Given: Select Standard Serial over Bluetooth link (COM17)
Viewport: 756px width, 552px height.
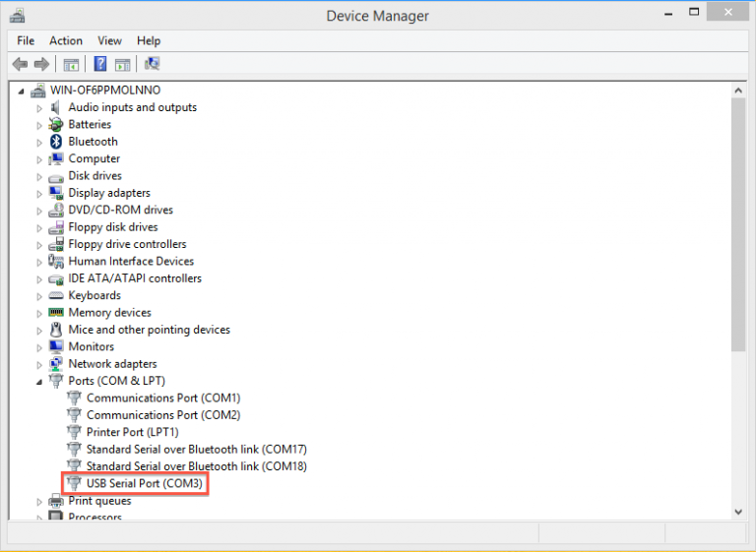Looking at the screenshot, I should coord(196,450).
